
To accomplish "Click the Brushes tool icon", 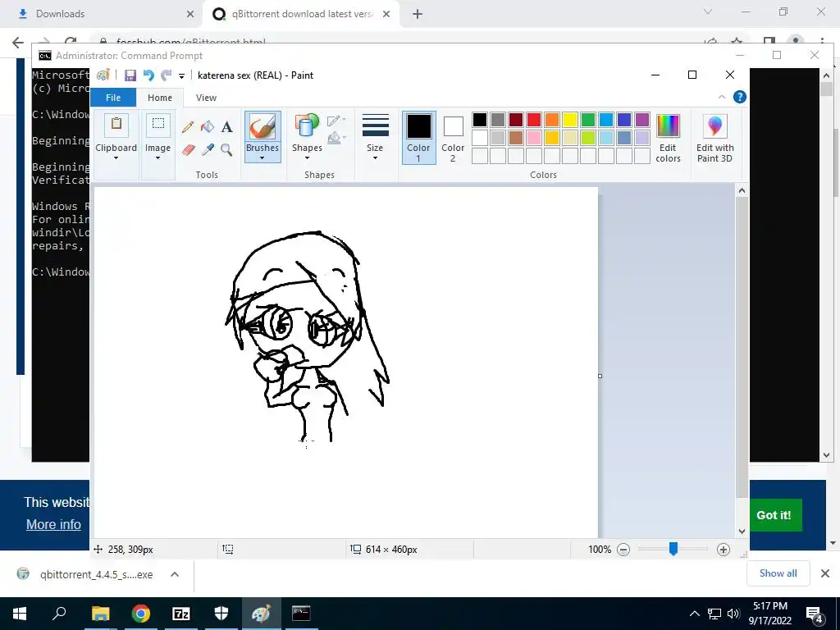I will coord(262,127).
